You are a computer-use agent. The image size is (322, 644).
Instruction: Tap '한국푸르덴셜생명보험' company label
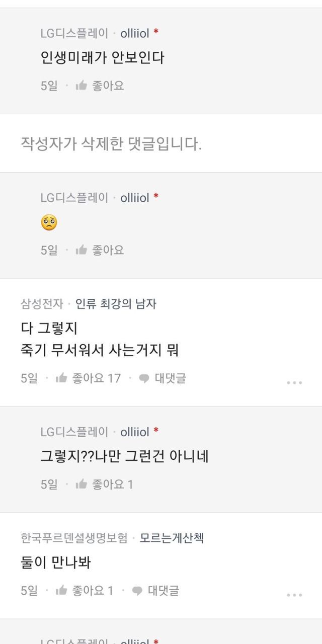(74, 538)
